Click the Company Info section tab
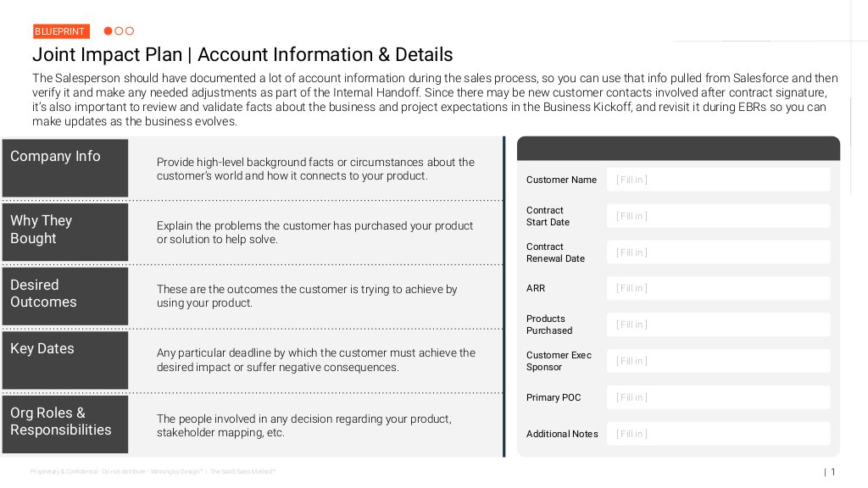The height and width of the screenshot is (488, 868). tap(65, 168)
